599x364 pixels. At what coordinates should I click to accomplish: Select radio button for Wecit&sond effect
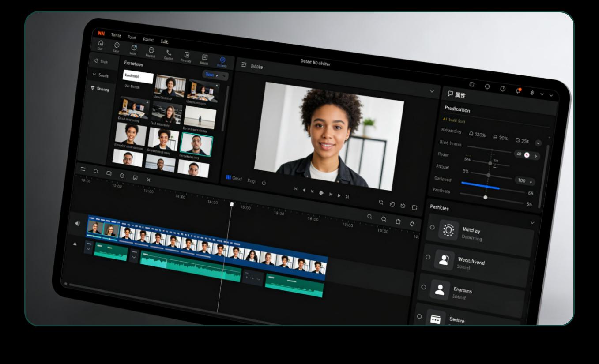click(428, 257)
